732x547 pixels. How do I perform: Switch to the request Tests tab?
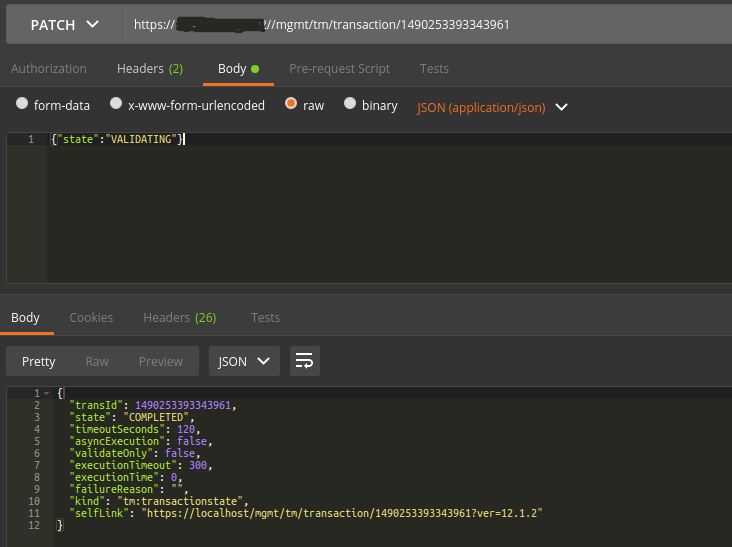434,69
